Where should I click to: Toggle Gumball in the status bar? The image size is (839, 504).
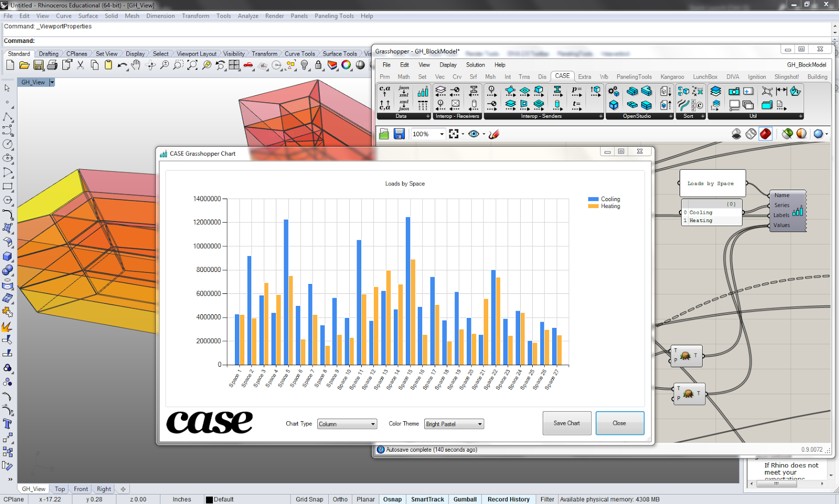point(465,499)
